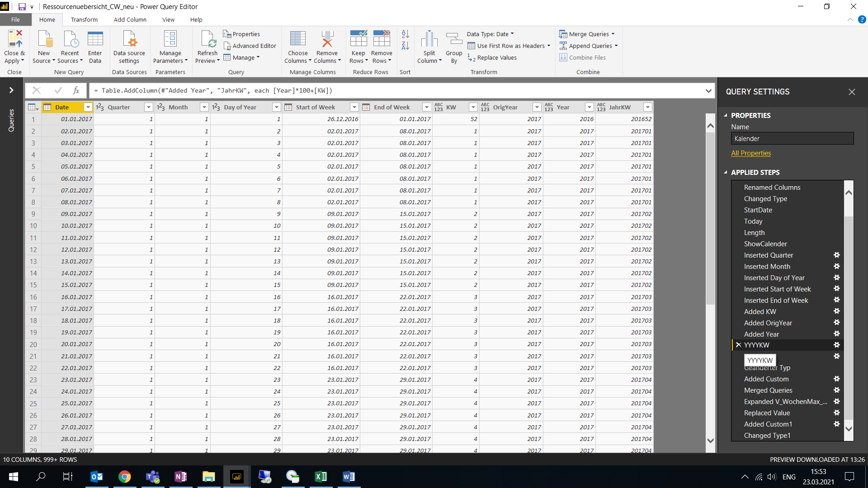Click Replace Values in Transform group
The width and height of the screenshot is (868, 488).
(492, 57)
